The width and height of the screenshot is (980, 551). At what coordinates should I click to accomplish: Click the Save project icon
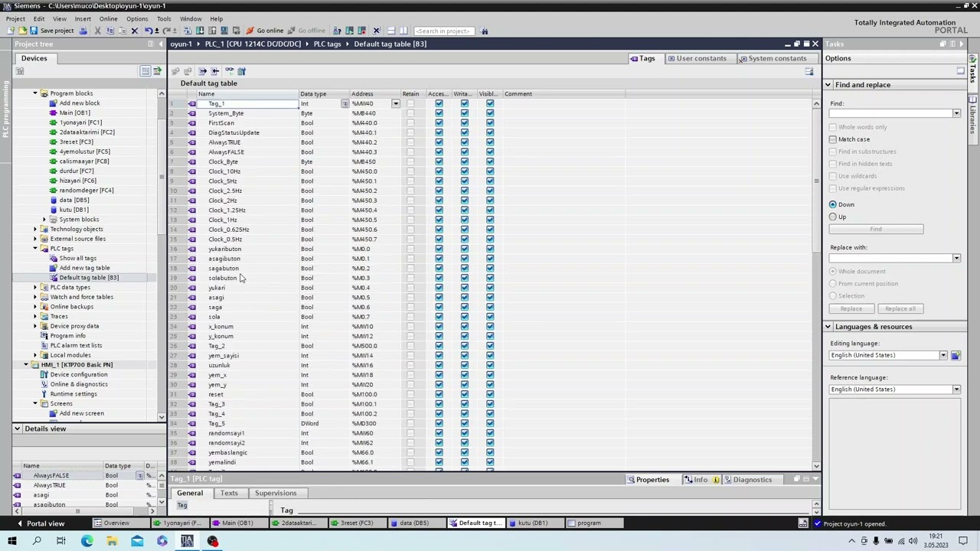point(34,31)
